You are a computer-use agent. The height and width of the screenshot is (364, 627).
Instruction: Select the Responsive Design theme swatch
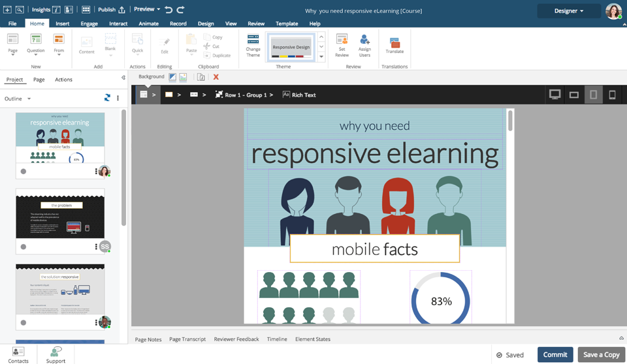pos(291,48)
